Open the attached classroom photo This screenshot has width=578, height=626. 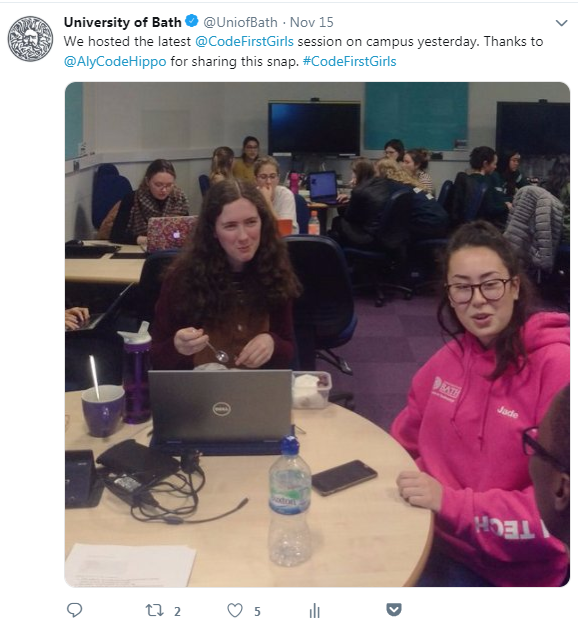pyautogui.click(x=317, y=335)
